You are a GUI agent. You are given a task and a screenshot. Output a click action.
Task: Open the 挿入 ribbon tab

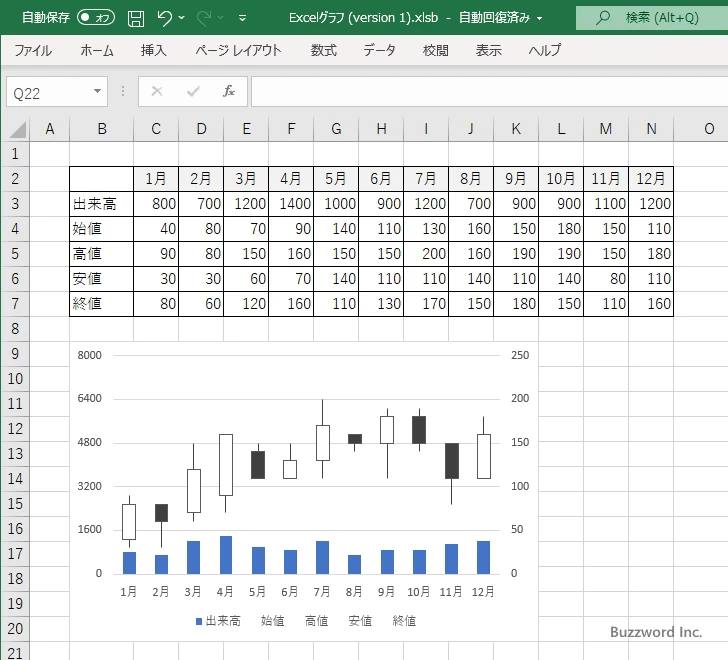(154, 50)
